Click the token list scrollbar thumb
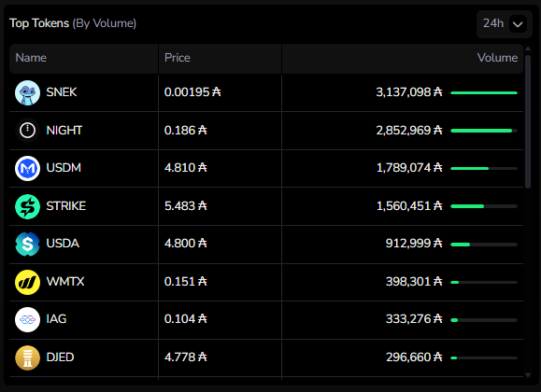 point(528,121)
